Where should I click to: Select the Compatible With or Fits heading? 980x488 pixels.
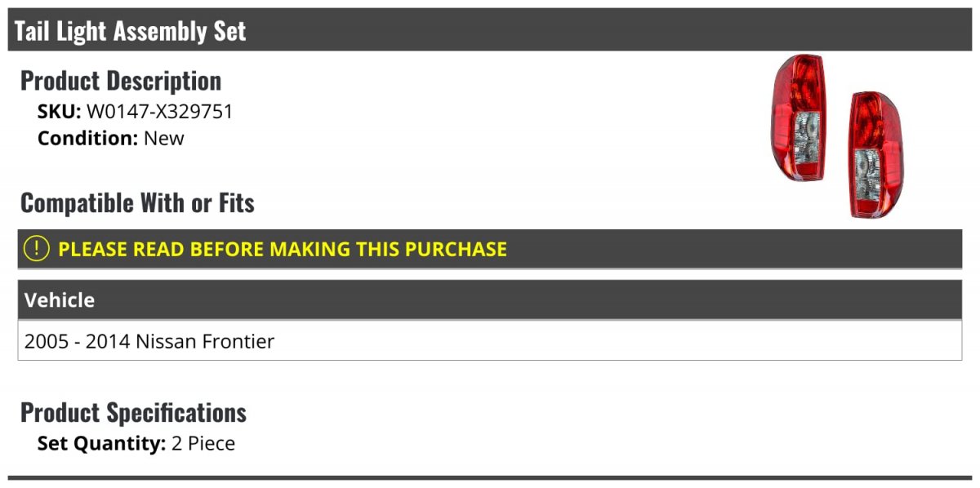click(137, 203)
